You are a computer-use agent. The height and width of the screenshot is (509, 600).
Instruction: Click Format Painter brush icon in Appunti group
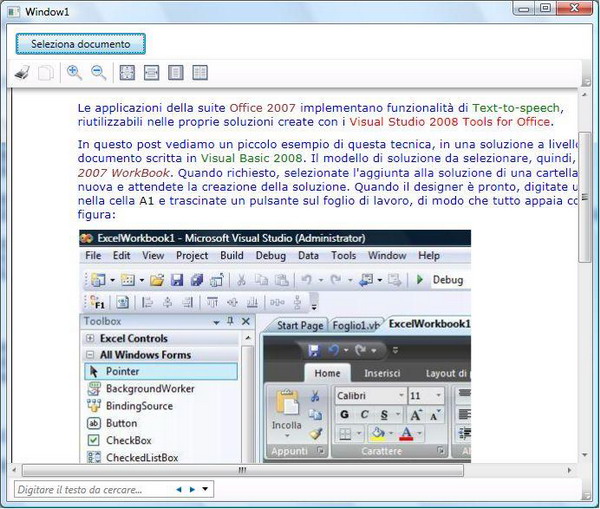[x=315, y=433]
